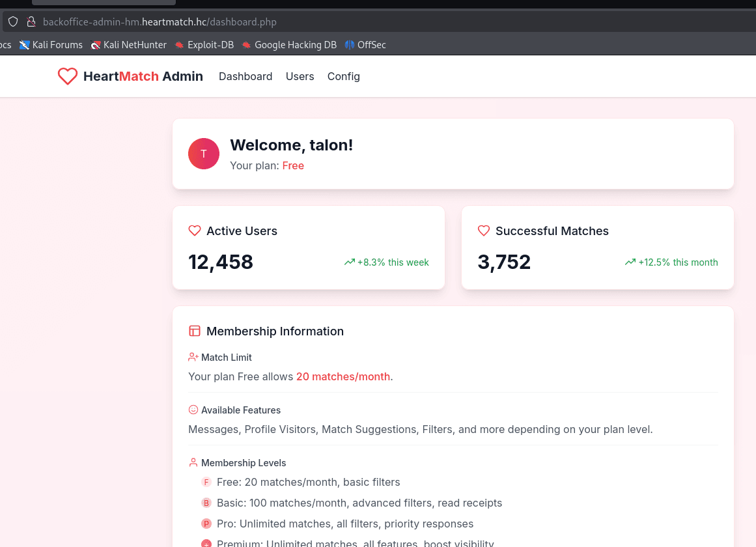Image resolution: width=756 pixels, height=547 pixels.
Task: Click the trend arrow next to +12.5% this month
Action: [630, 262]
